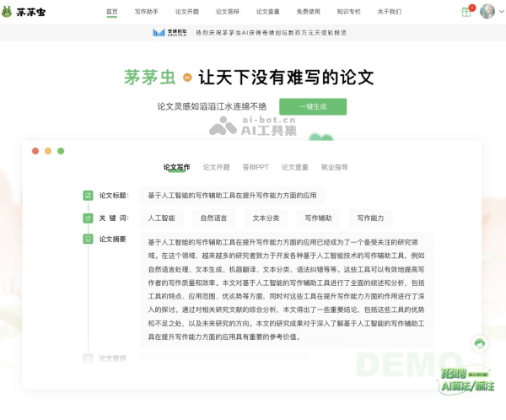This screenshot has width=506, height=420.
Task: Open 知识专栏 in the top navigation
Action: click(x=349, y=12)
